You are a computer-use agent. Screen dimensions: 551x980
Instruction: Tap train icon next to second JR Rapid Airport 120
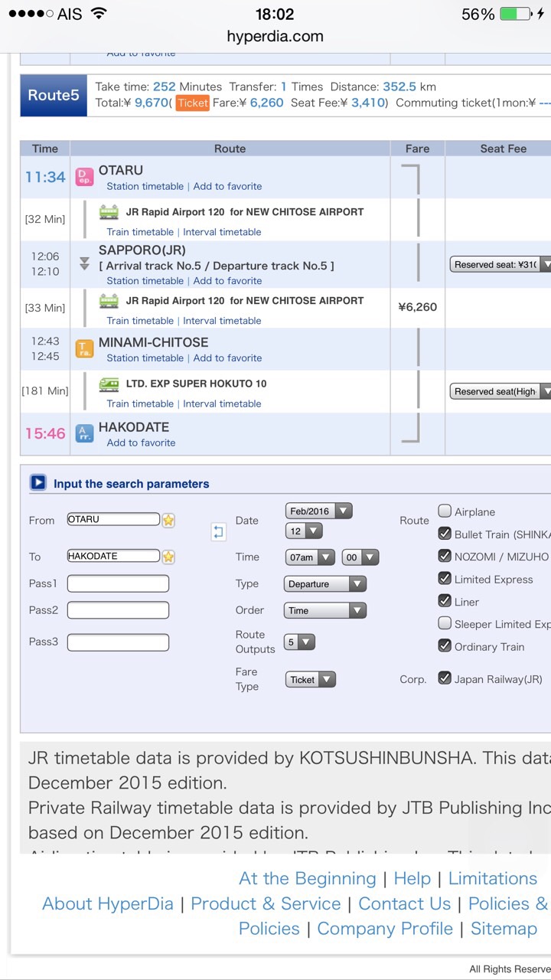(x=109, y=301)
